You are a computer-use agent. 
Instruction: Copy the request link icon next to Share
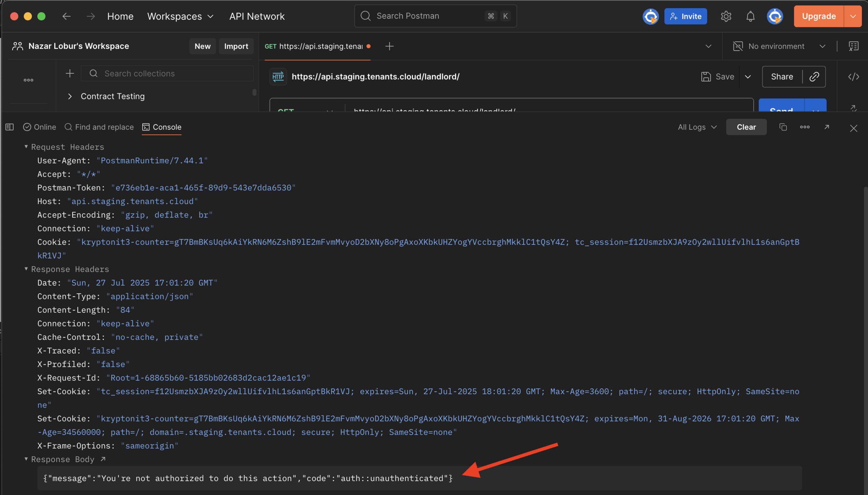814,77
